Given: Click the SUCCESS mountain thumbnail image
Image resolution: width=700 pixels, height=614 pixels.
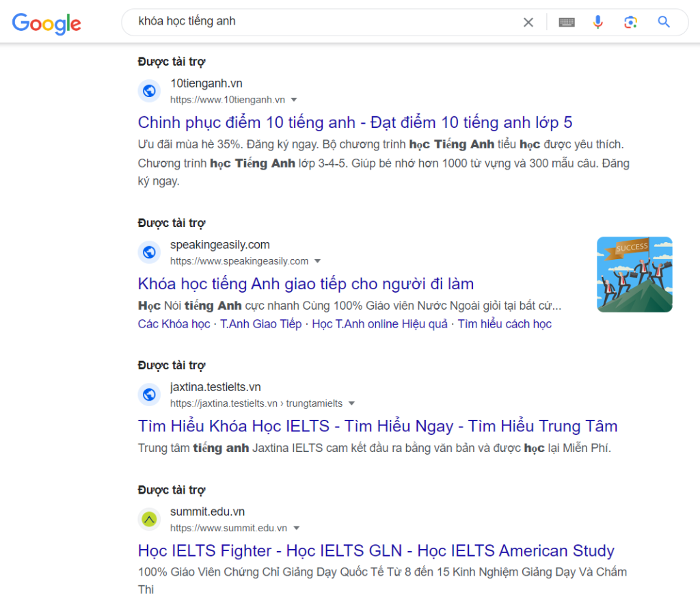Looking at the screenshot, I should tap(634, 274).
